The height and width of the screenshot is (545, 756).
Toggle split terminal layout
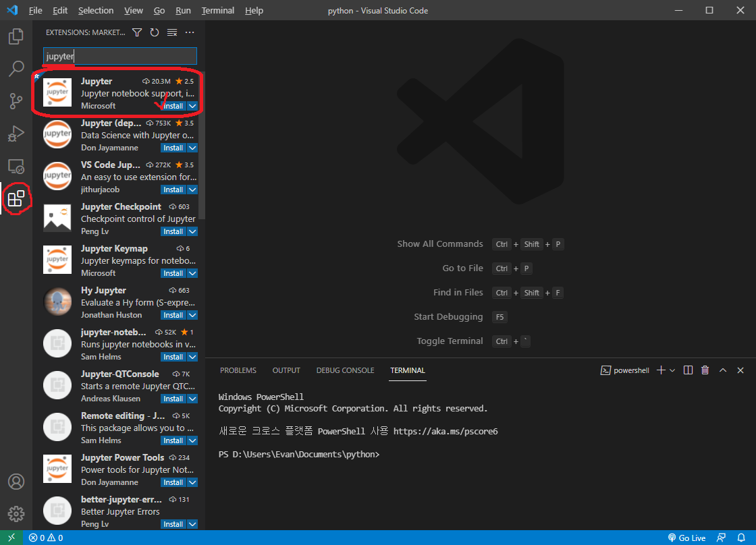[688, 370]
